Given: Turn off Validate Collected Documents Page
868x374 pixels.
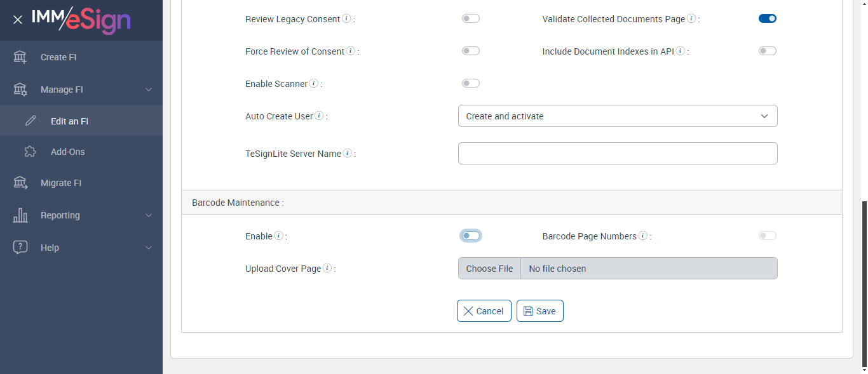Looking at the screenshot, I should click(x=767, y=19).
